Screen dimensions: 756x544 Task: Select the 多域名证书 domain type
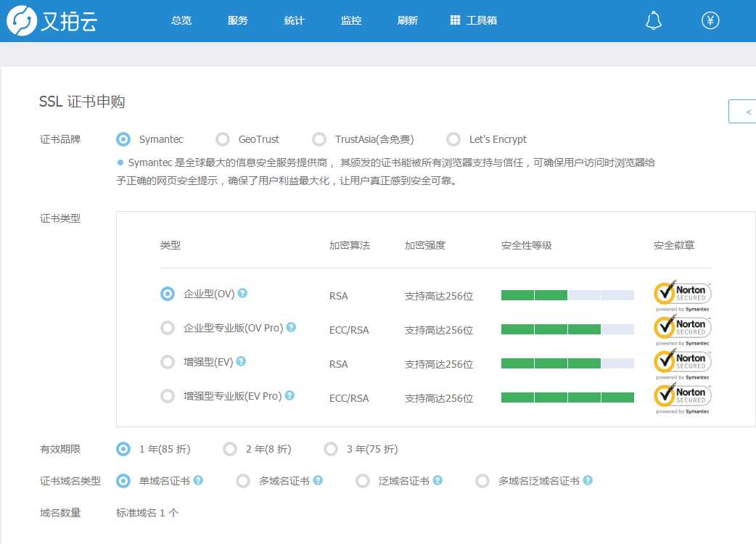(x=243, y=481)
